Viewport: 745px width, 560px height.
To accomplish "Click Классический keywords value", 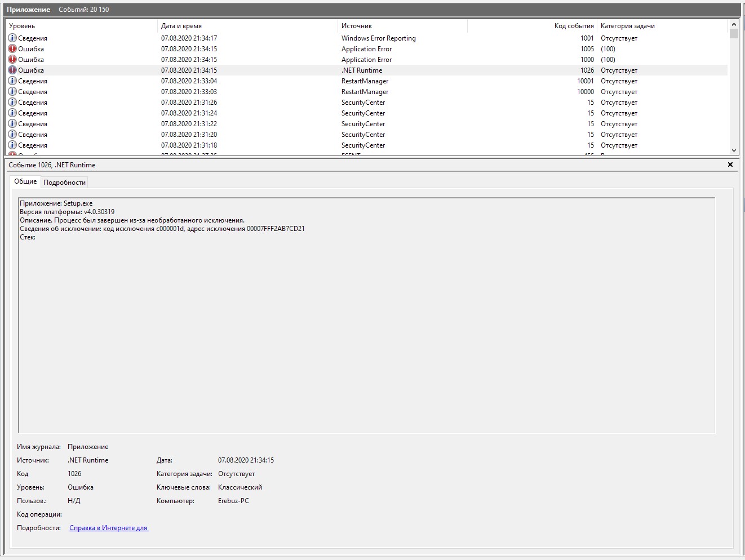I will (x=240, y=487).
